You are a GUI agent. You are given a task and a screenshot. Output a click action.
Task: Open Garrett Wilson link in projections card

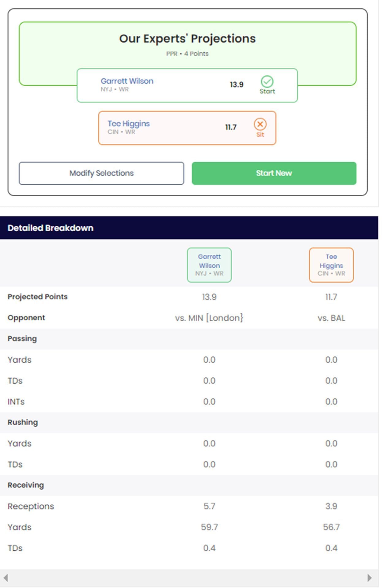(x=127, y=81)
